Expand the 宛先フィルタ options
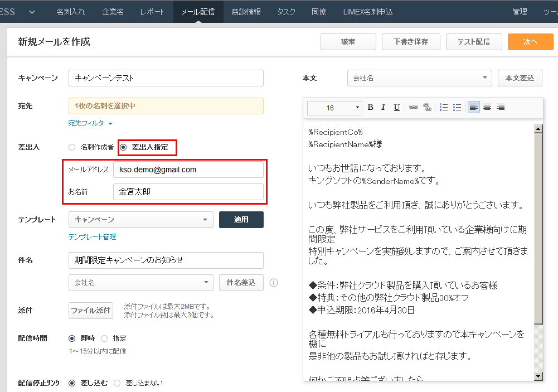 [x=90, y=123]
